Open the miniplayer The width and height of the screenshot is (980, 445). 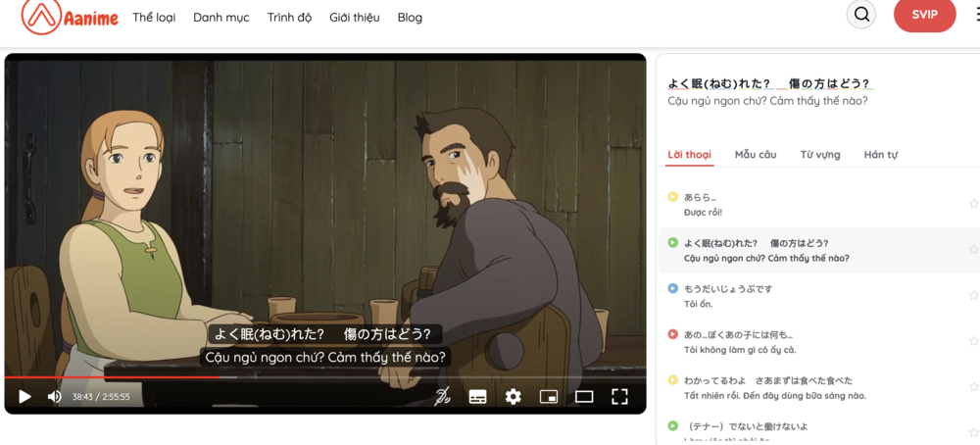[549, 396]
